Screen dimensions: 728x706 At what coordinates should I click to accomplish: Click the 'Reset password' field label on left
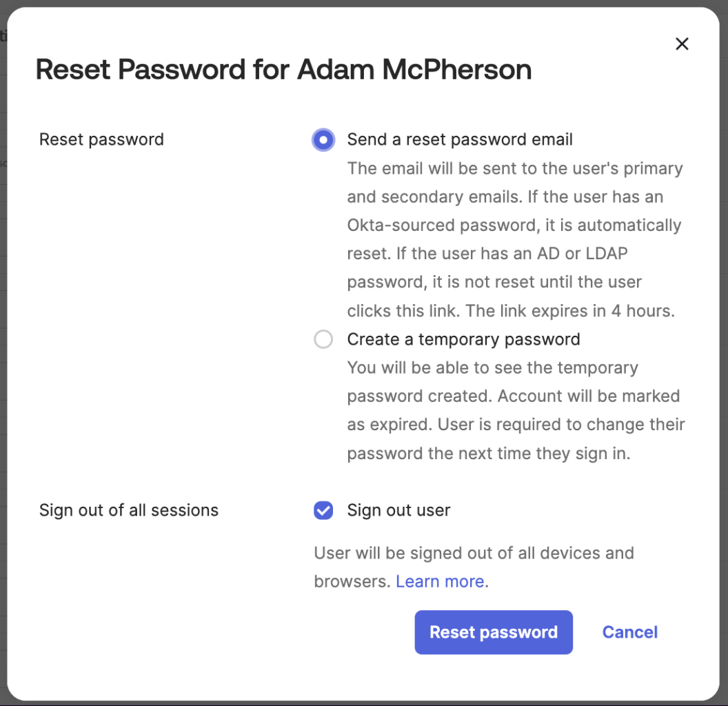[x=101, y=139]
